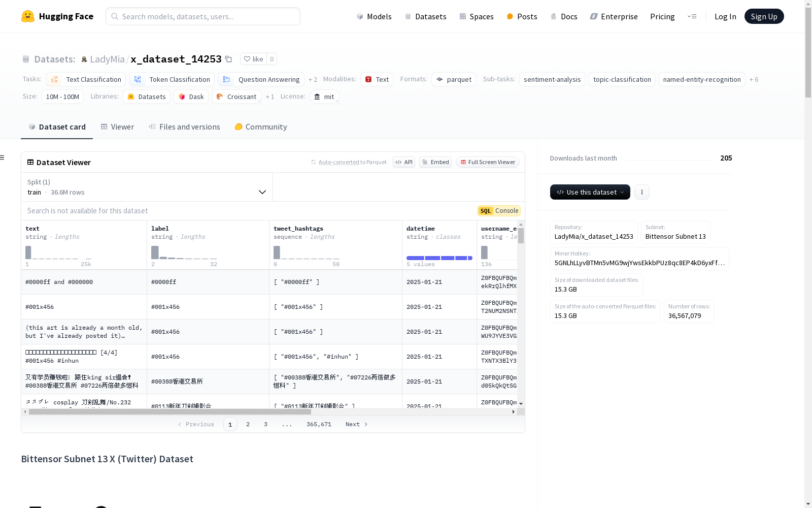The image size is (812, 508).
Task: Copy dataset name with the copy icon
Action: (228, 59)
